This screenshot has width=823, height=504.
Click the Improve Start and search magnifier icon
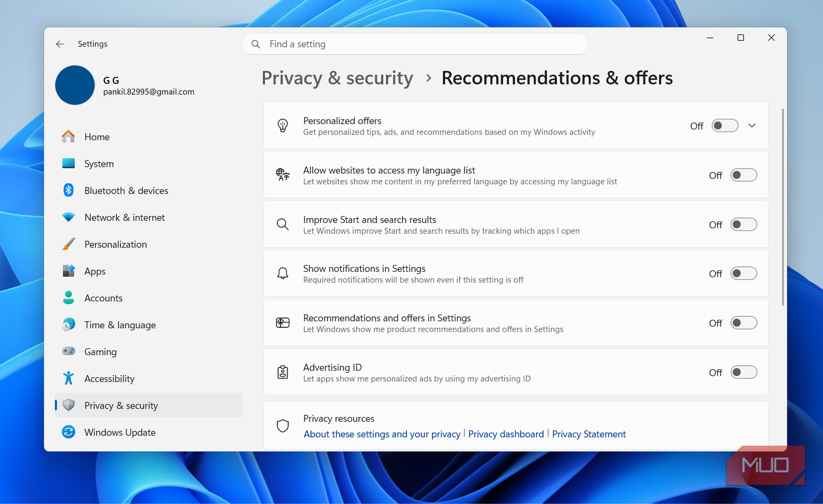[x=283, y=224]
